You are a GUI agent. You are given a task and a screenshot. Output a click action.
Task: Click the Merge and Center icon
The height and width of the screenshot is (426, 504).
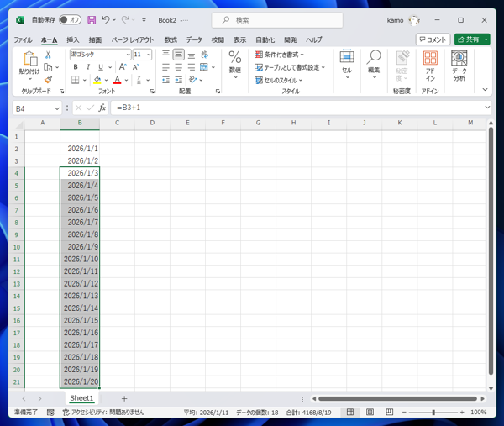[204, 67]
